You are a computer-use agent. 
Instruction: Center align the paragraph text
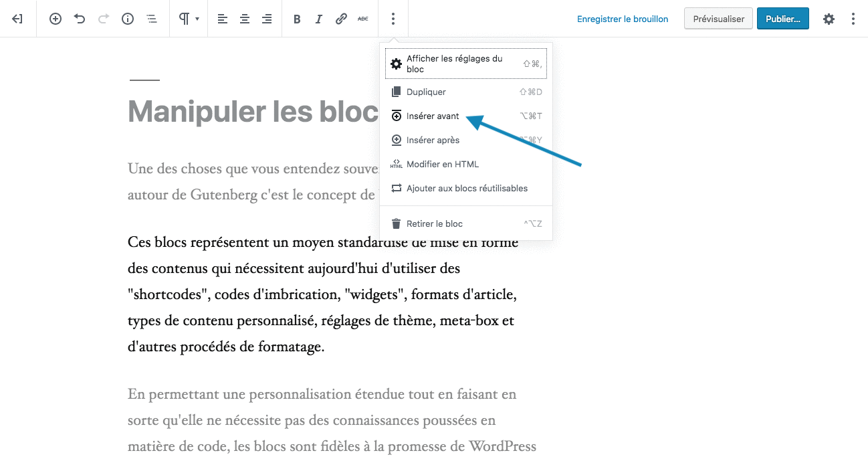click(x=245, y=19)
